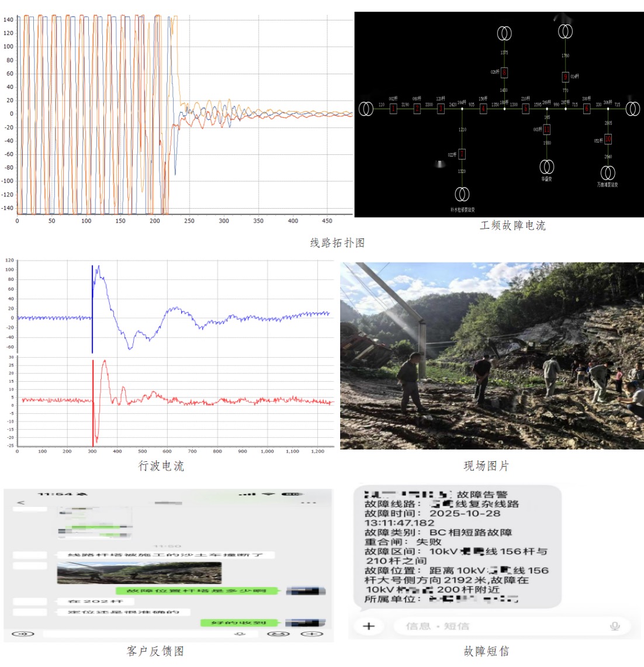
Task: Click the '万亩滩泵站变' label in topology
Action: (607, 185)
